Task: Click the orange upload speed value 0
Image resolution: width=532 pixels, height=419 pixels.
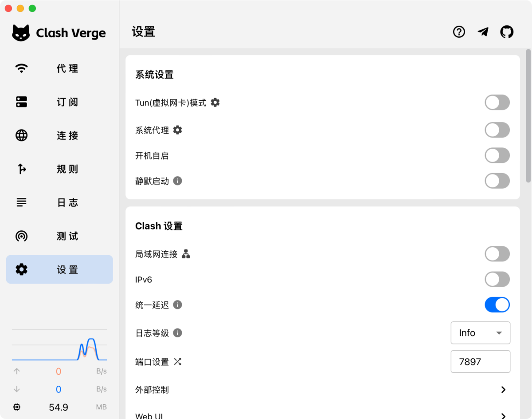Action: click(x=59, y=372)
